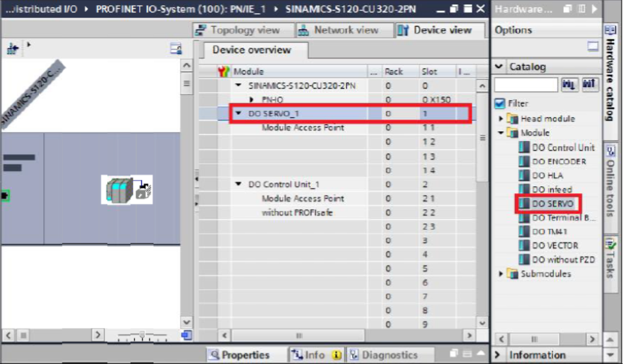This screenshot has width=623, height=364.
Task: Collapse the DO SERVO_1 row
Action: [x=238, y=113]
